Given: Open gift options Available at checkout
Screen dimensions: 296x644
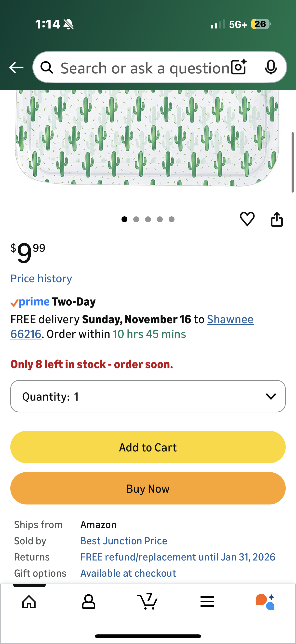Looking at the screenshot, I should [x=128, y=573].
